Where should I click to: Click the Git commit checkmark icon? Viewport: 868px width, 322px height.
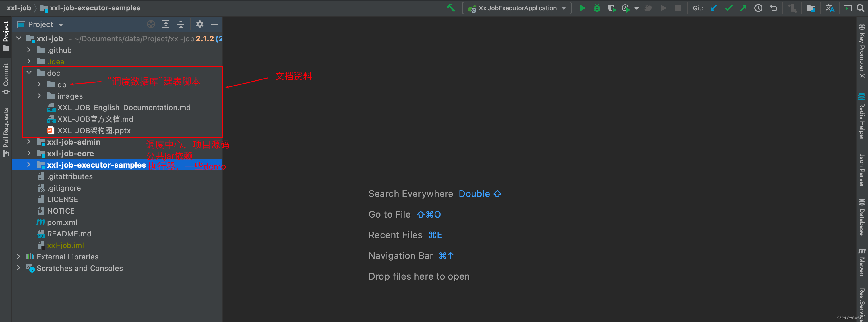point(728,8)
